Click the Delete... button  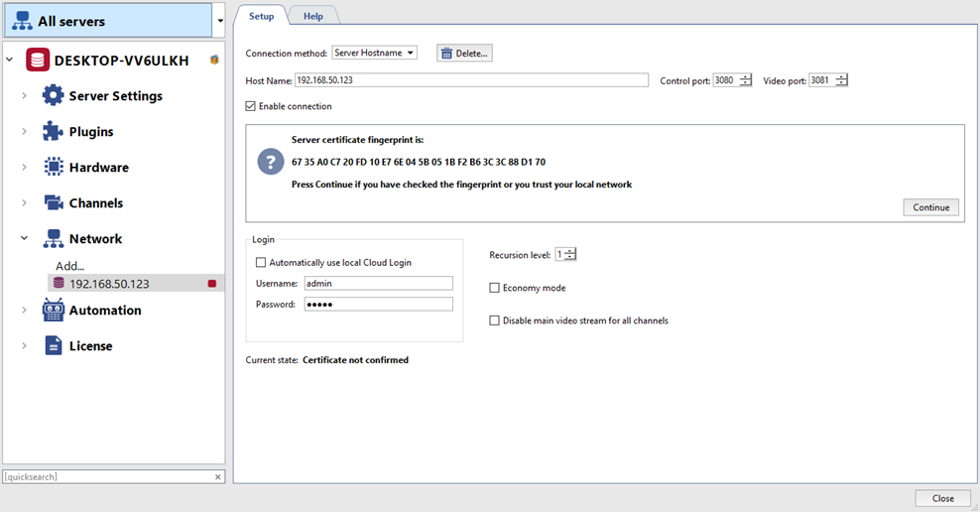point(464,53)
